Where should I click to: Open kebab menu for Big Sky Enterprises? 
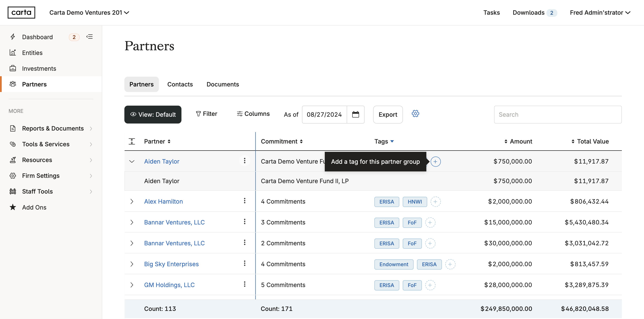244,263
